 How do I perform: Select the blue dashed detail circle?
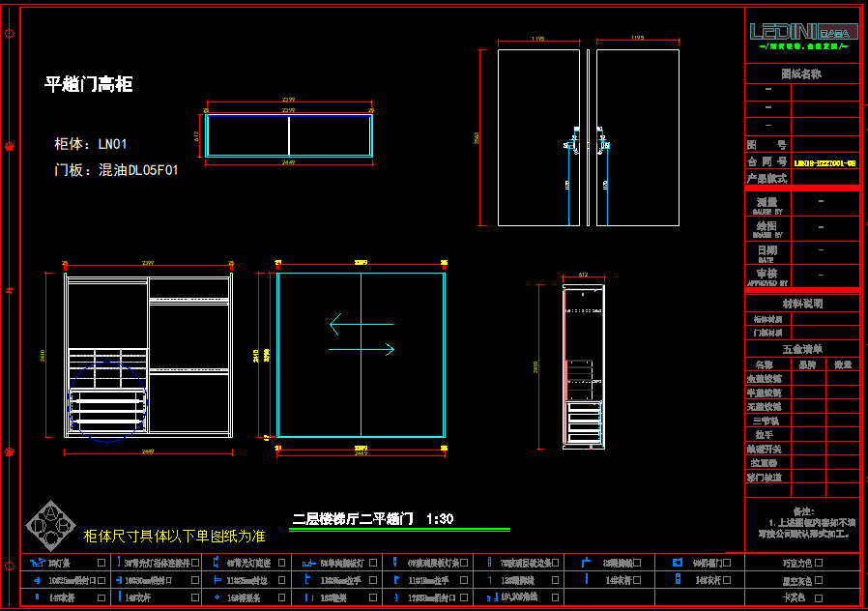(x=107, y=401)
